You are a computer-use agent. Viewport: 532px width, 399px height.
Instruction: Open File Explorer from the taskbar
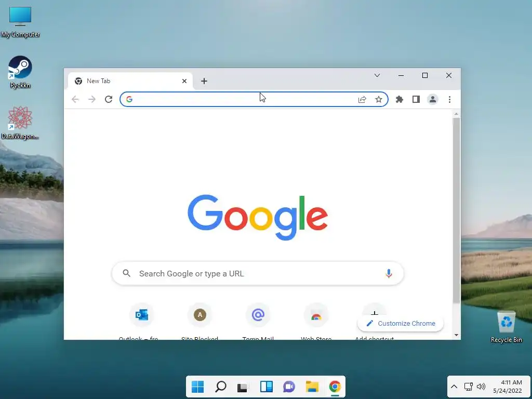pyautogui.click(x=312, y=387)
